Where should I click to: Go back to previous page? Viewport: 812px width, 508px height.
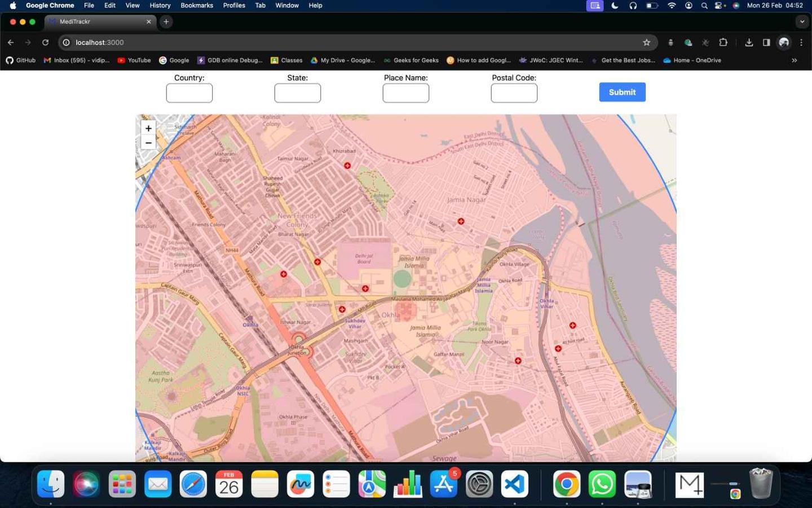(11, 42)
